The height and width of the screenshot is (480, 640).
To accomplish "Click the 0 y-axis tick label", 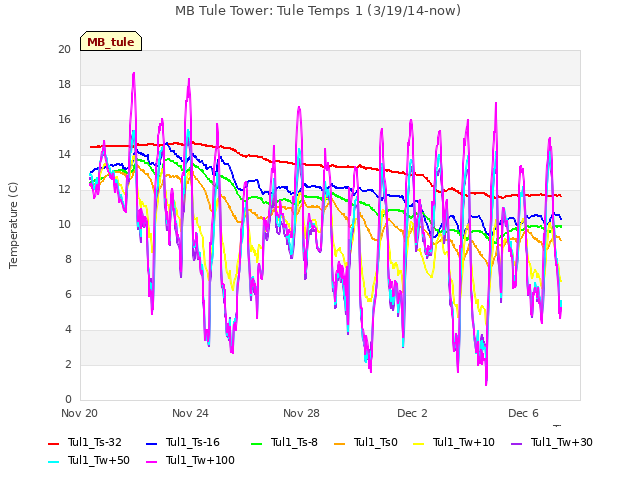I will [x=68, y=400].
